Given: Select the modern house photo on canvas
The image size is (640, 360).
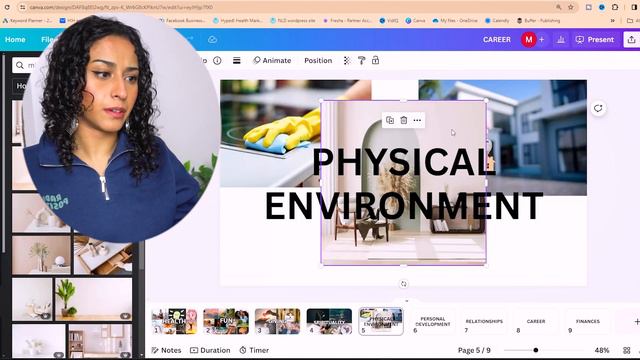Looking at the screenshot, I should tap(537, 138).
